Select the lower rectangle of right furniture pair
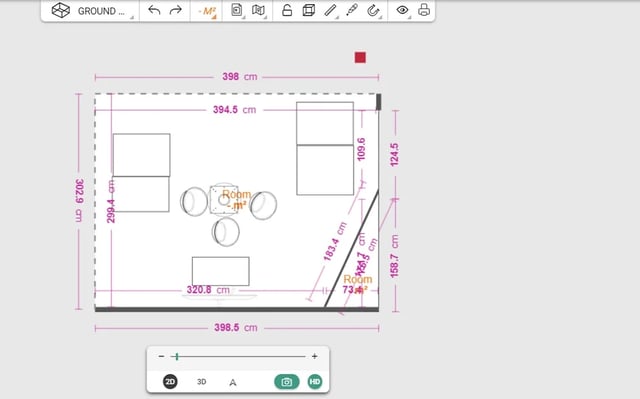 tap(325, 170)
